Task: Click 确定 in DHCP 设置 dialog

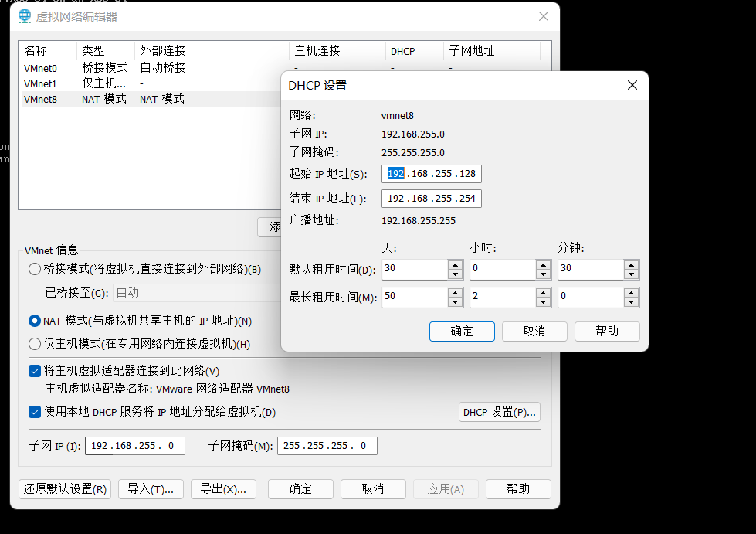Action: 462,332
